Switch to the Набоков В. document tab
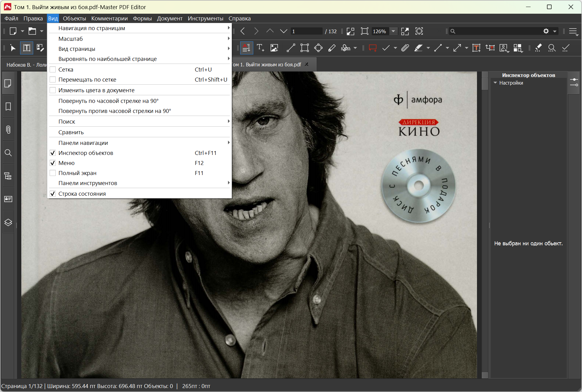This screenshot has height=392, width=582. click(26, 65)
